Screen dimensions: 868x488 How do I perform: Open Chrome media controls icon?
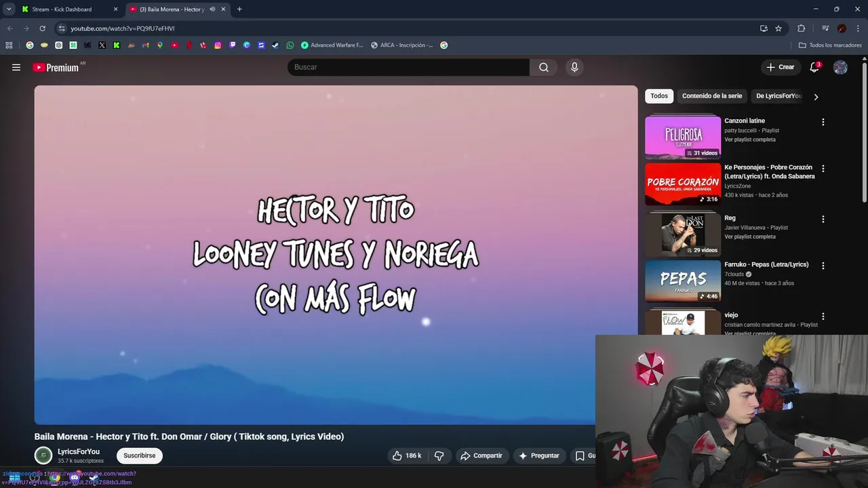click(x=825, y=28)
